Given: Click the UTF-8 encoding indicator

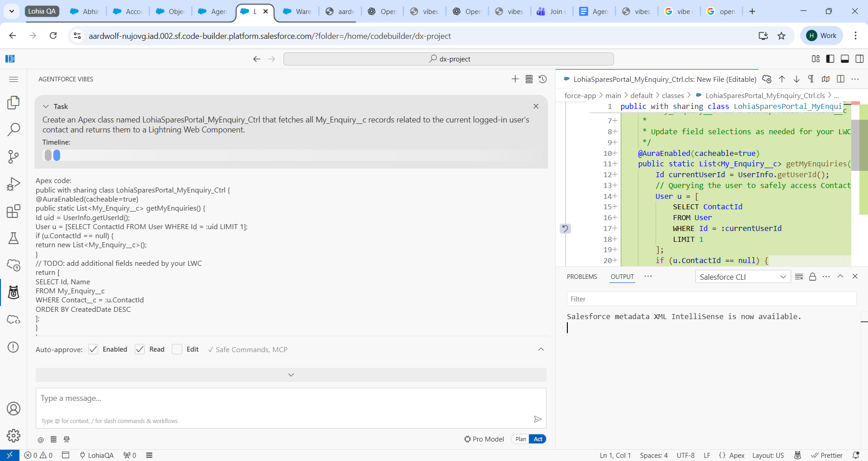Looking at the screenshot, I should (686, 455).
